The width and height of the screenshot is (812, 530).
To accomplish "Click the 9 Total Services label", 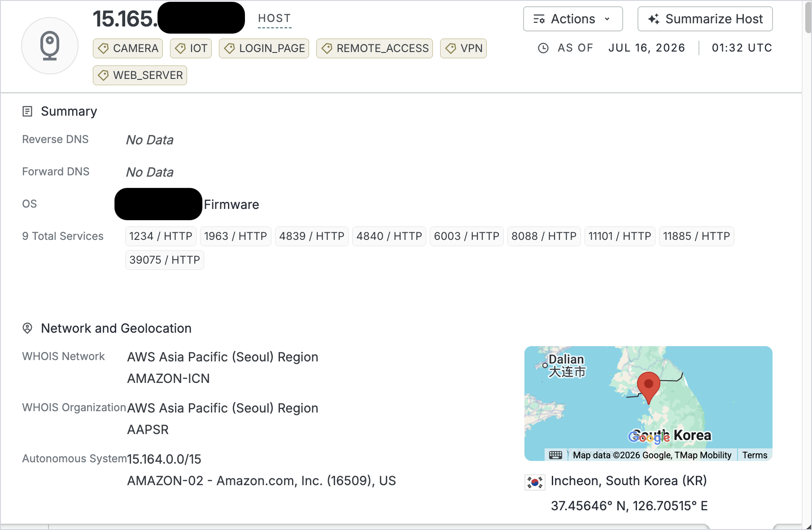I will tap(63, 236).
